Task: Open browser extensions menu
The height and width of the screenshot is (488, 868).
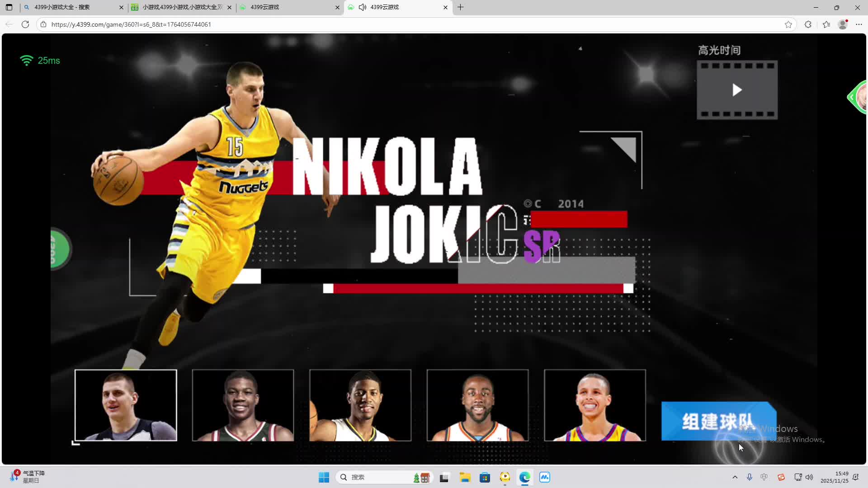Action: 808,24
